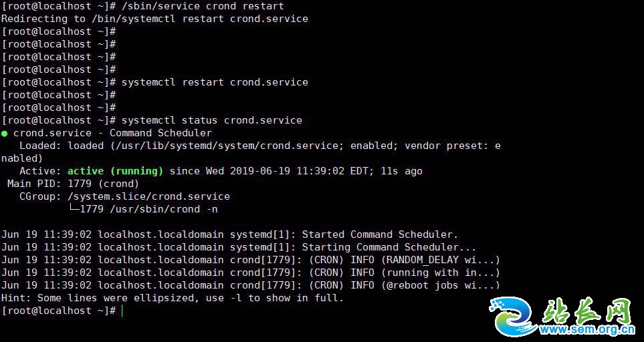The image size is (644, 342).
Task: Click the green status dot beside crond.service
Action: pos(5,133)
